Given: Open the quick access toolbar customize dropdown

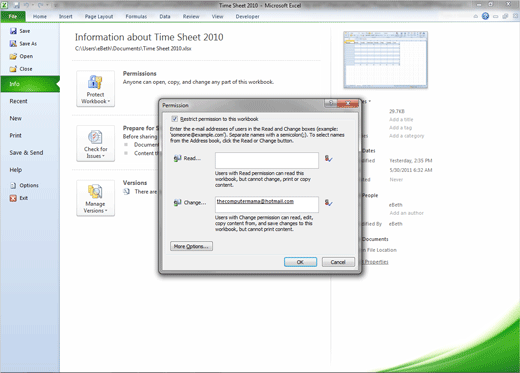Looking at the screenshot, I should [56, 5].
